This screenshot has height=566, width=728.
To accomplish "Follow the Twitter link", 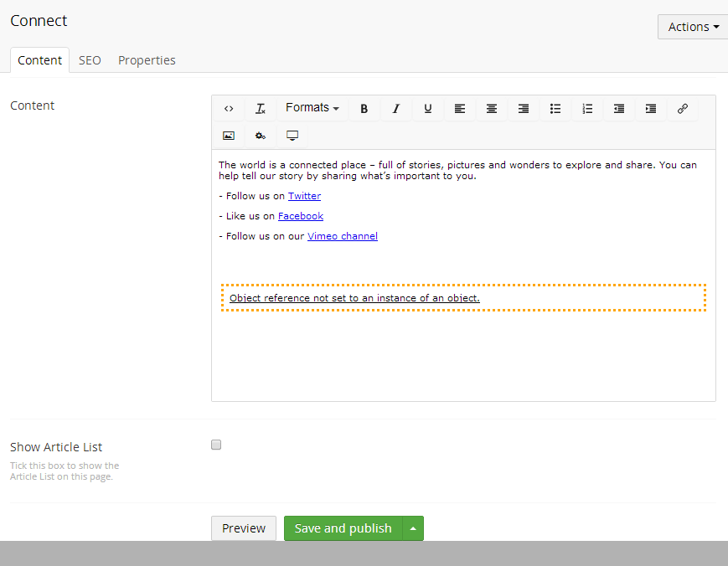I will pyautogui.click(x=305, y=196).
